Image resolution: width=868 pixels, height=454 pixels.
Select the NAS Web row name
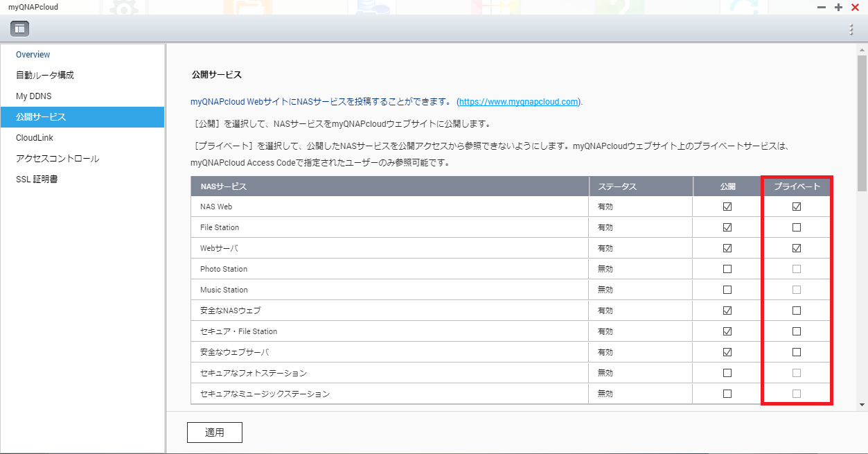click(x=216, y=207)
